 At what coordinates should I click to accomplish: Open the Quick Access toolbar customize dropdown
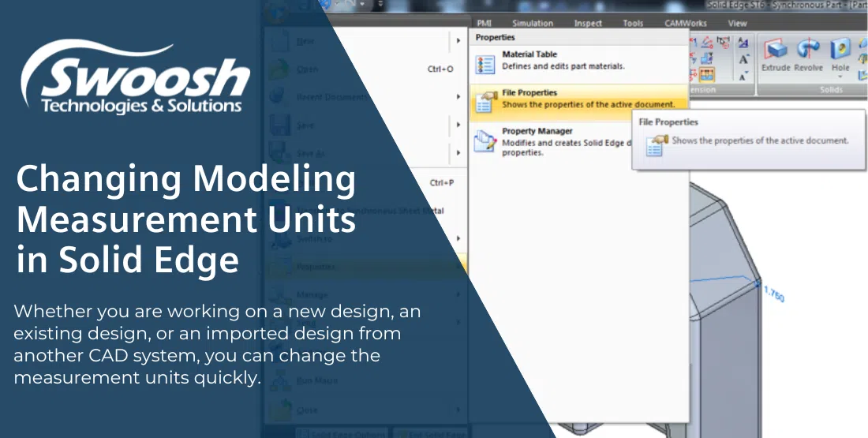click(x=381, y=4)
